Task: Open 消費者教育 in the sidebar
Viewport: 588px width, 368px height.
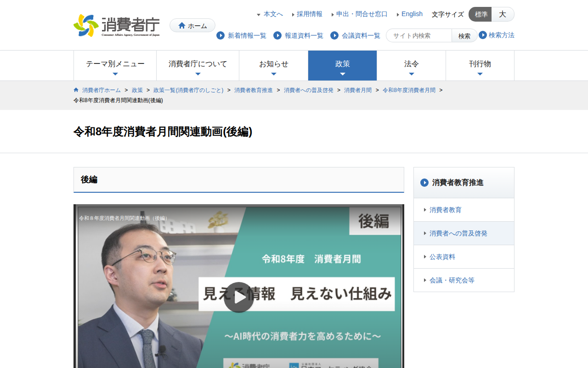Action: [x=464, y=210]
